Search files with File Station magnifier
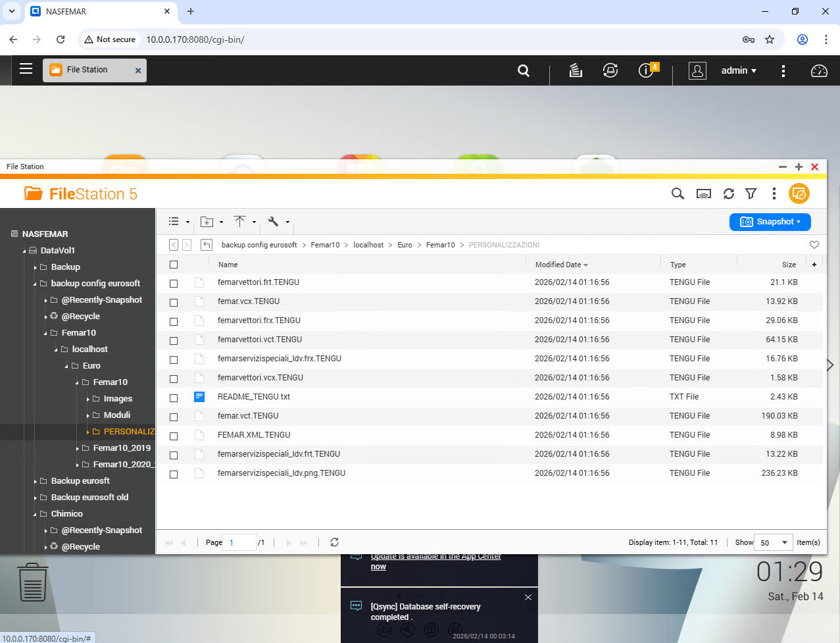The height and width of the screenshot is (643, 840). point(678,193)
